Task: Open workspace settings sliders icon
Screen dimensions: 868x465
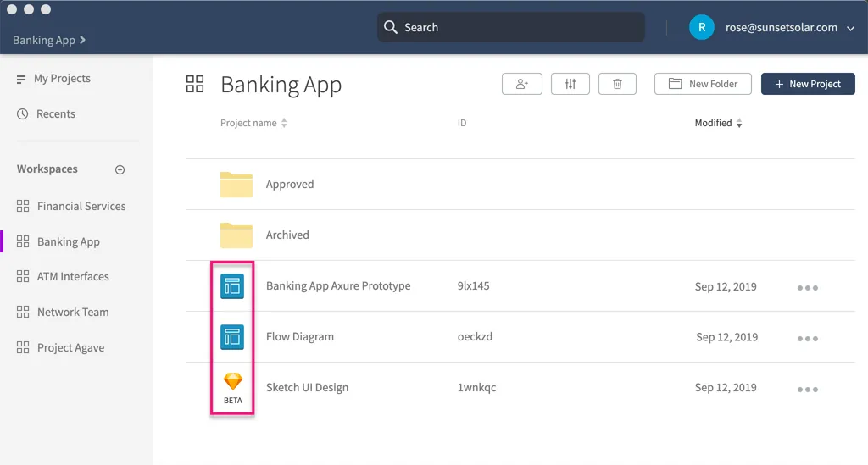Action: (x=570, y=84)
